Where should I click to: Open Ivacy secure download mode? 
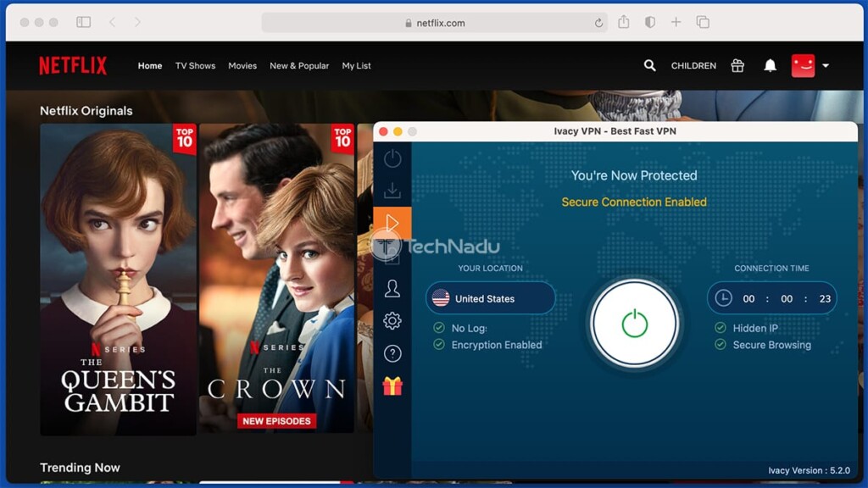392,191
